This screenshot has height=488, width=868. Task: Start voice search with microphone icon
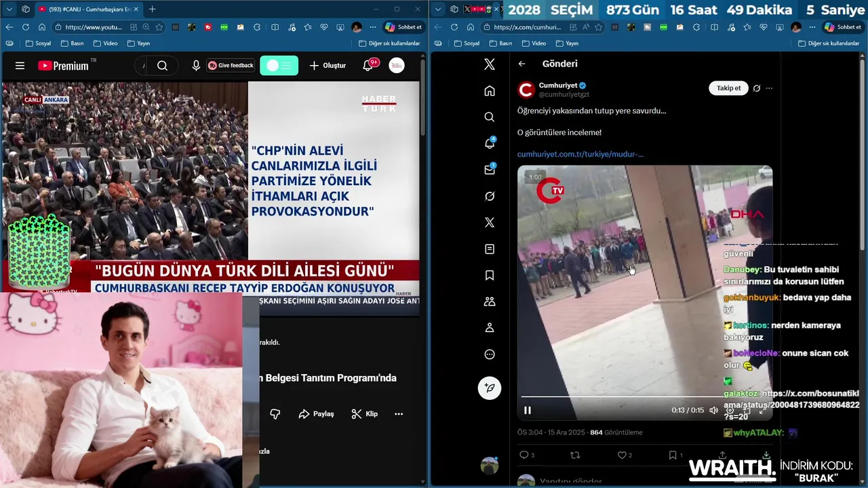tap(196, 66)
